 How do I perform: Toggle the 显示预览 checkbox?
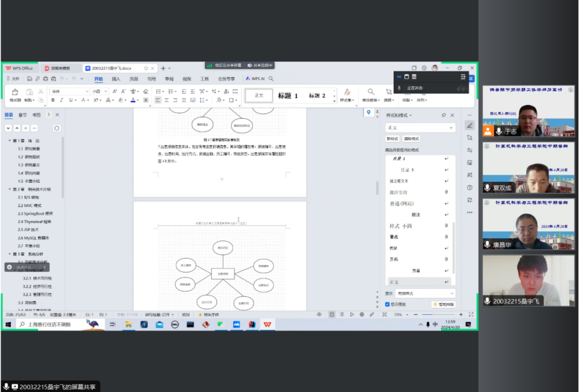click(x=387, y=304)
